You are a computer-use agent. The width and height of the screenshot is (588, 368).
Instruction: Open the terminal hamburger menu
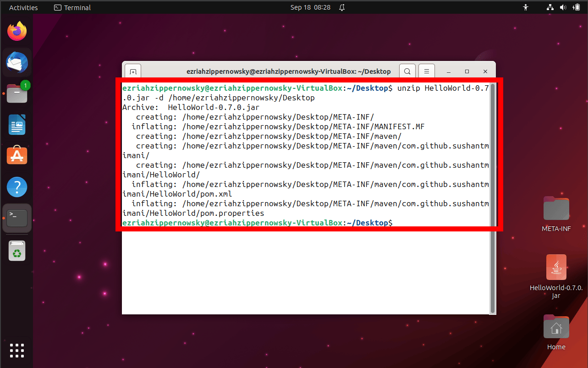426,71
